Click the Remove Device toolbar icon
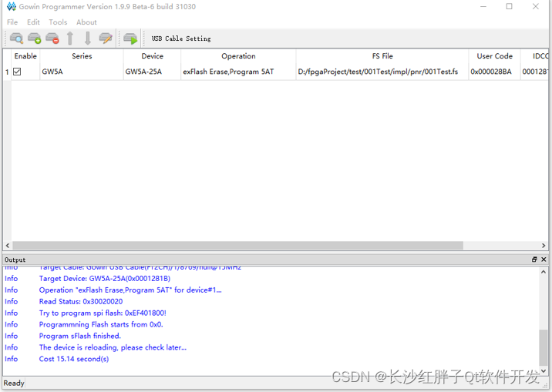The width and height of the screenshot is (552, 392). (52, 38)
